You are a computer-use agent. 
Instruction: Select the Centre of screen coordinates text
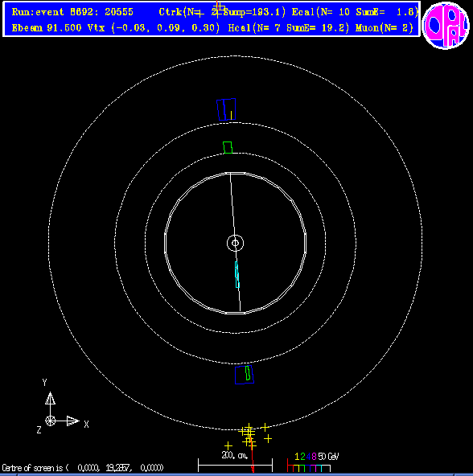83,467
